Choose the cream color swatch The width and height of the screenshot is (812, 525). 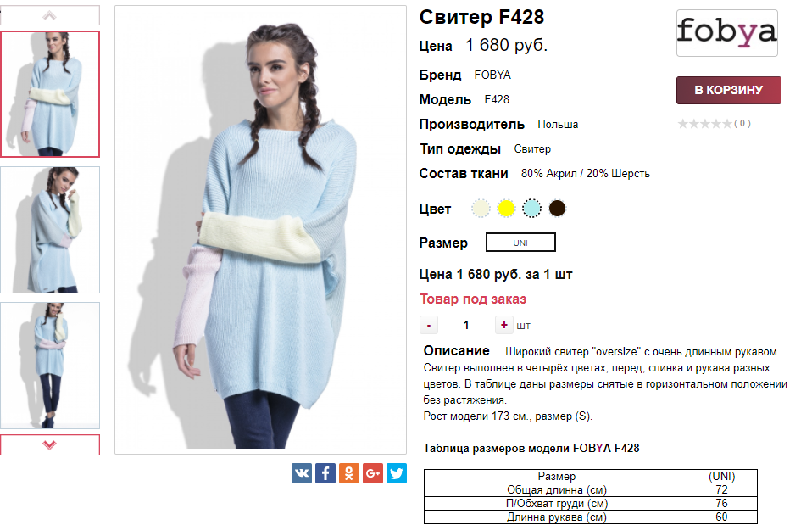pyautogui.click(x=481, y=209)
